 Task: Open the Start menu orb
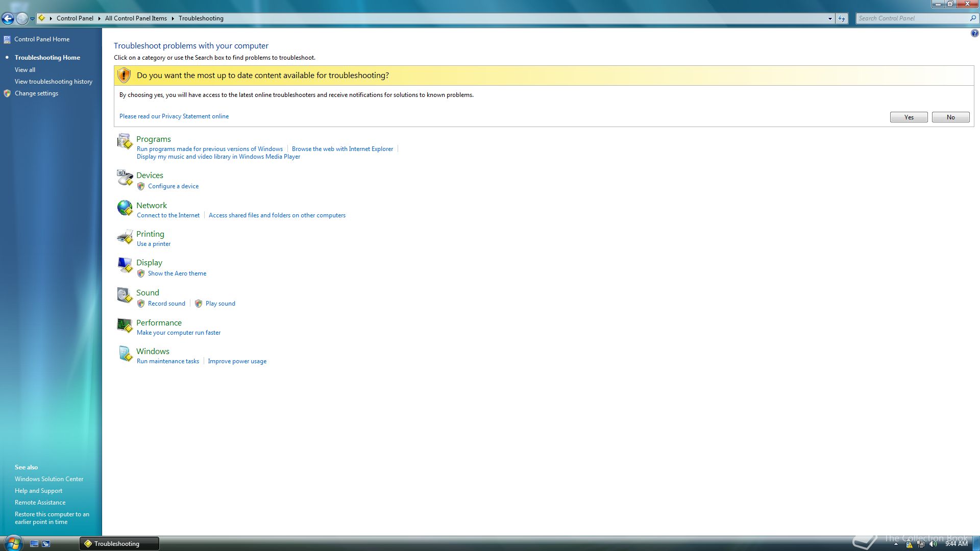point(13,543)
